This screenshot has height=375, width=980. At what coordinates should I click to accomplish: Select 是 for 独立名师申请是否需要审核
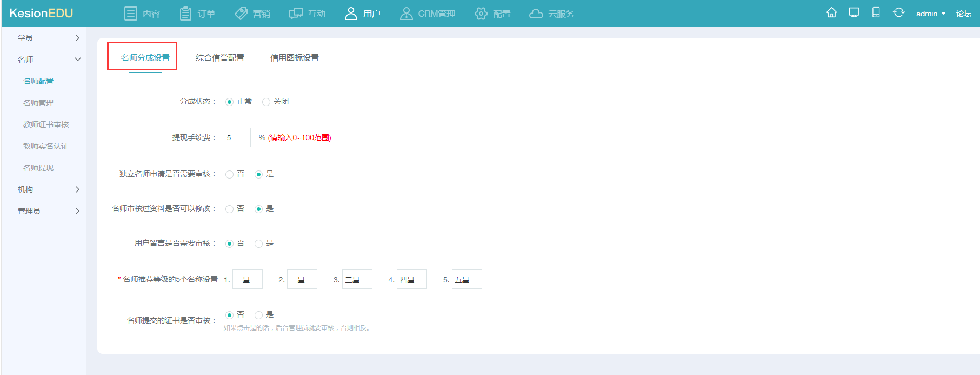[x=258, y=174]
